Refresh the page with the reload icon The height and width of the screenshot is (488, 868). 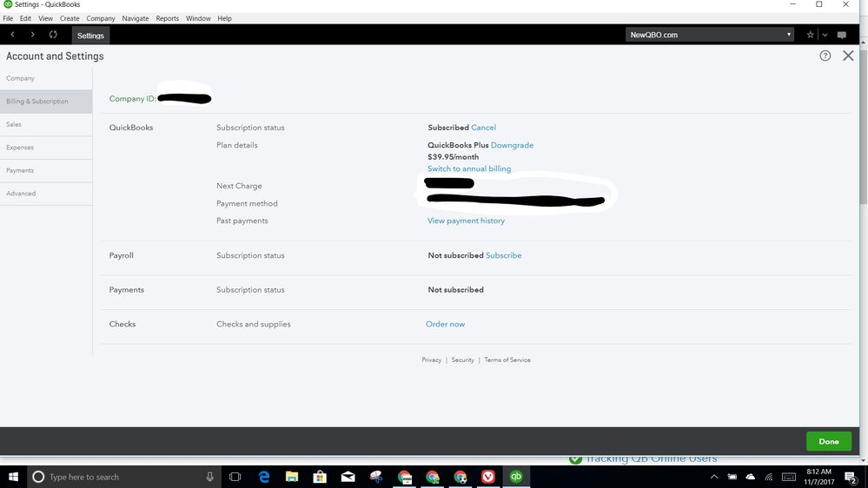[x=53, y=35]
